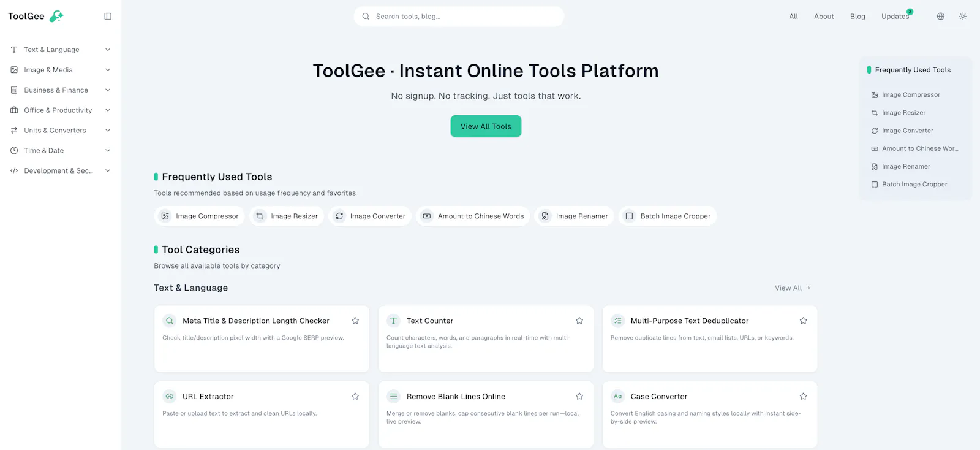Expand Business & Finance sidebar chevron
This screenshot has height=450, width=980.
(x=108, y=90)
